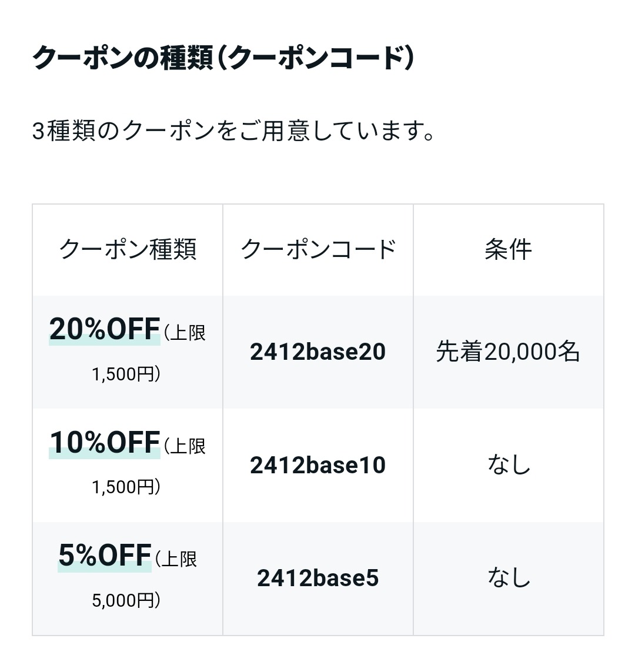The image size is (635, 672).
Task: Click the クーポン種類 column header
Action: (128, 249)
